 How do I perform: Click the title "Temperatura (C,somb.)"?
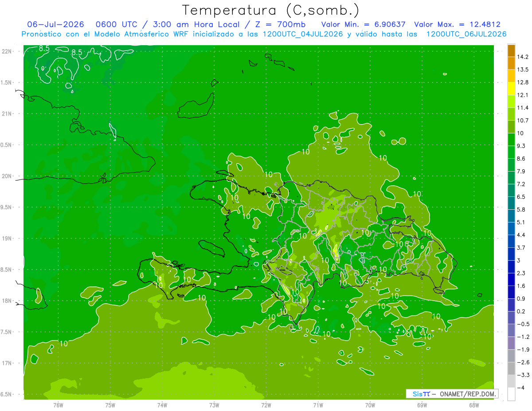pyautogui.click(x=271, y=10)
